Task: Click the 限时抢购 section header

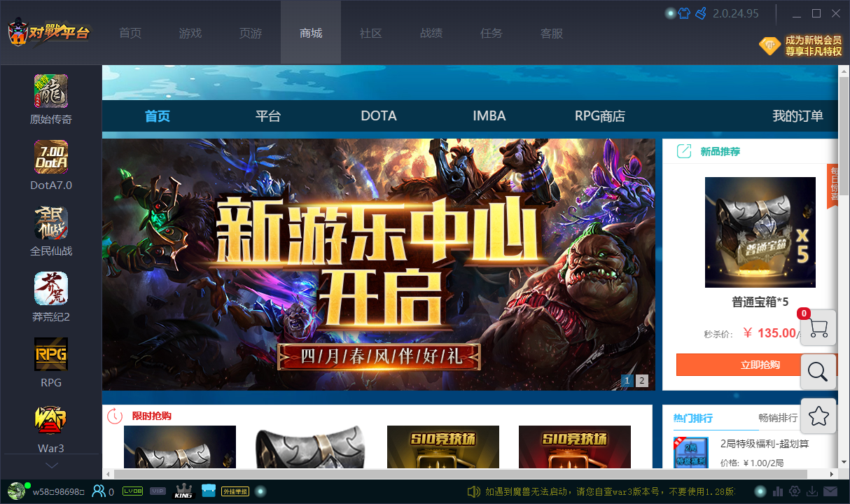Action: [151, 416]
